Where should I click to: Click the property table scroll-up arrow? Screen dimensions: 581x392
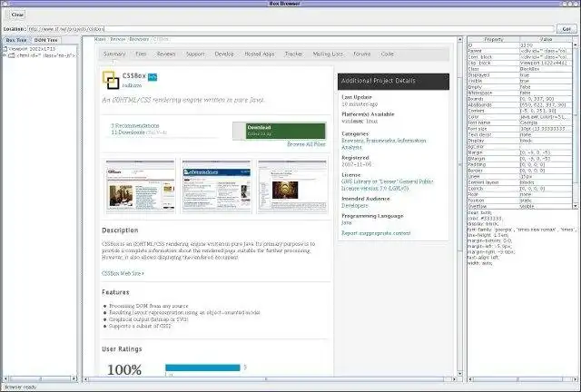click(576, 44)
